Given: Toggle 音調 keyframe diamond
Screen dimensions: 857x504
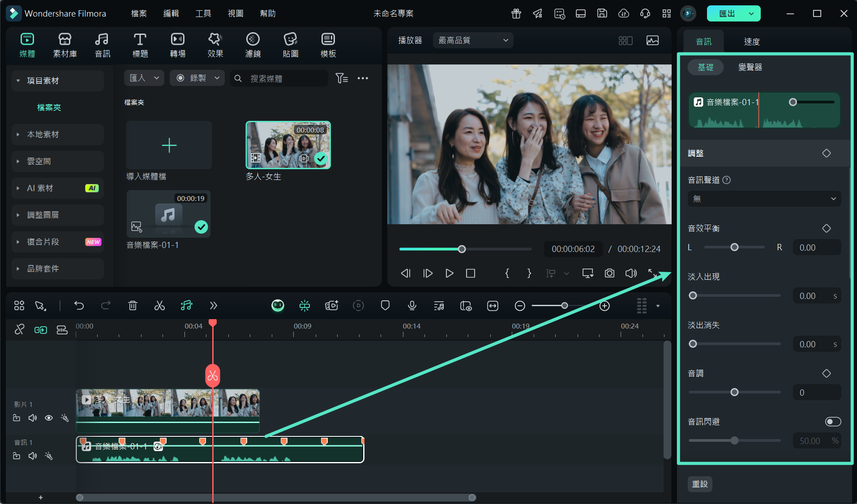Looking at the screenshot, I should 827,373.
